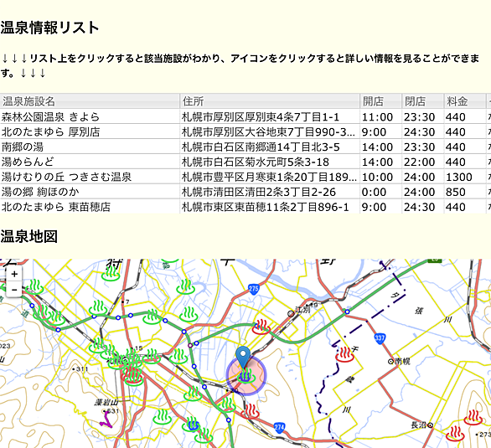The image size is (491, 448).
Task: Select row 南郷の湯
Action: coord(245,147)
